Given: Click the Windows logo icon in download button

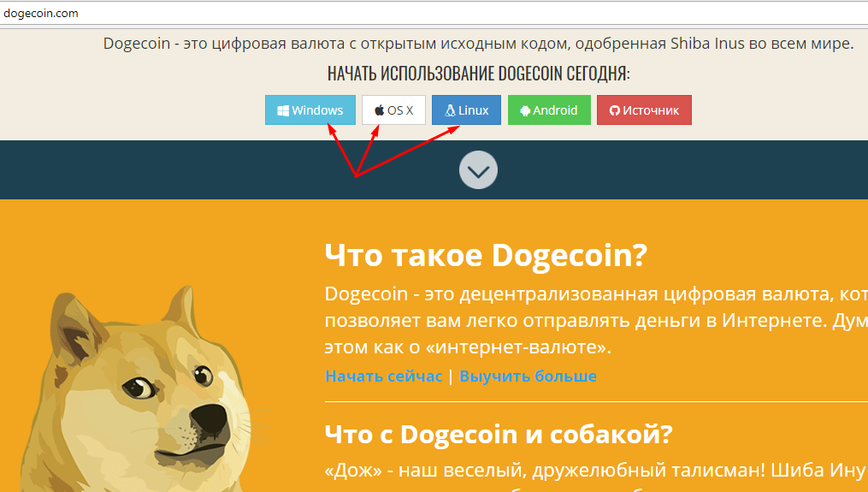Looking at the screenshot, I should [x=283, y=110].
